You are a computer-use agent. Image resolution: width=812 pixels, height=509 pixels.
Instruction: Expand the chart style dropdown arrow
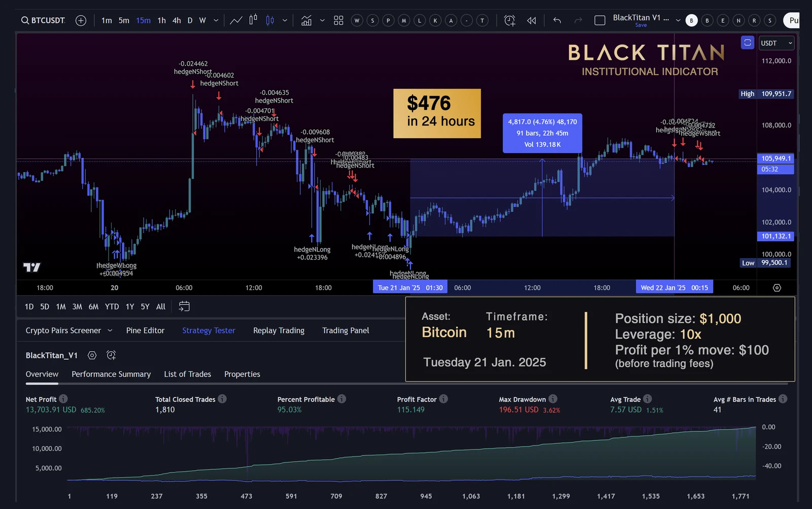coord(285,20)
